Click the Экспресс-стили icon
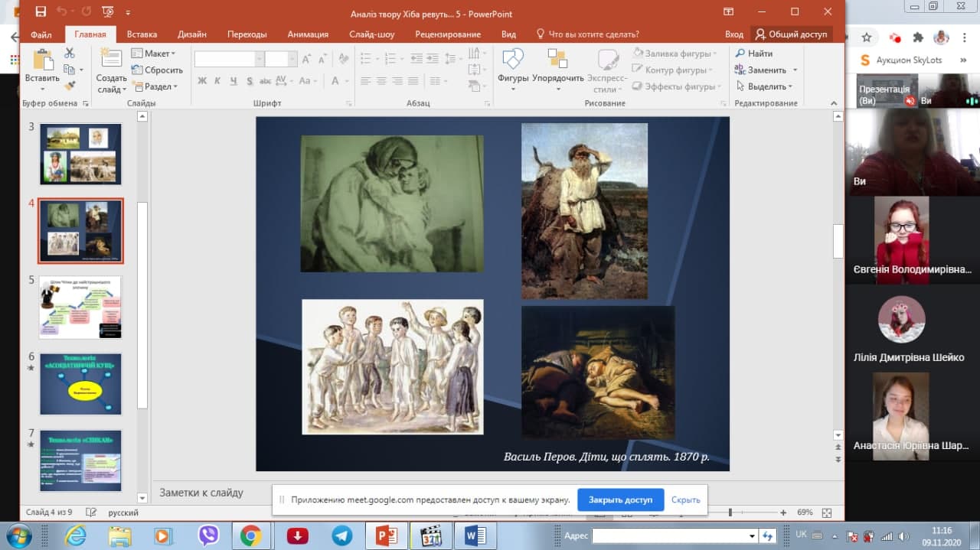Screen dimensions: 980x550 click(609, 61)
